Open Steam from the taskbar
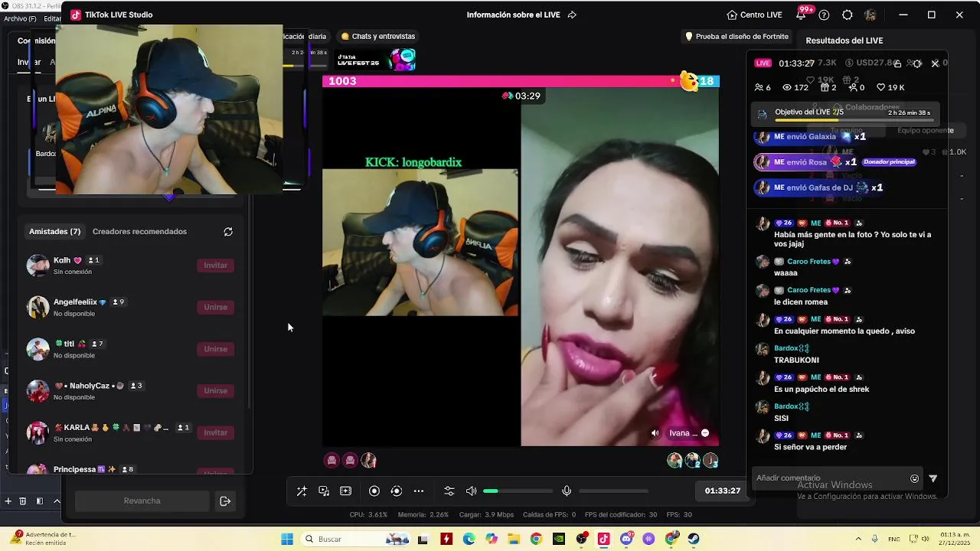The width and height of the screenshot is (980, 551). (x=694, y=539)
